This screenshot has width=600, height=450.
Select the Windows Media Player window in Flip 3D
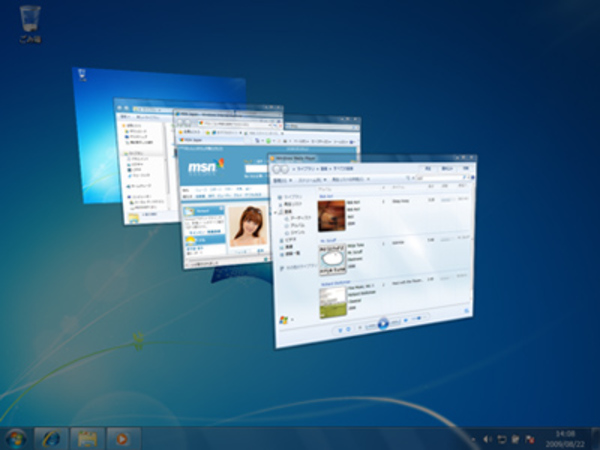(373, 251)
